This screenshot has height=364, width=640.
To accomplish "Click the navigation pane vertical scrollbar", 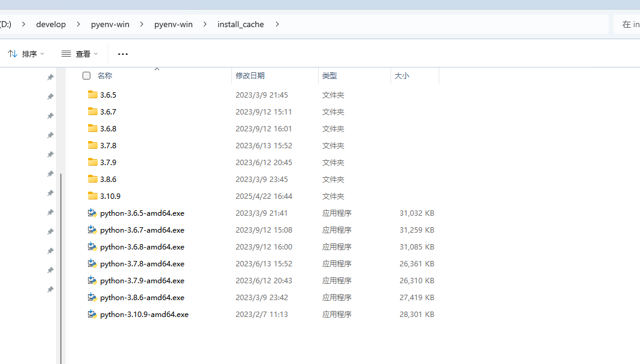I will coord(61,268).
